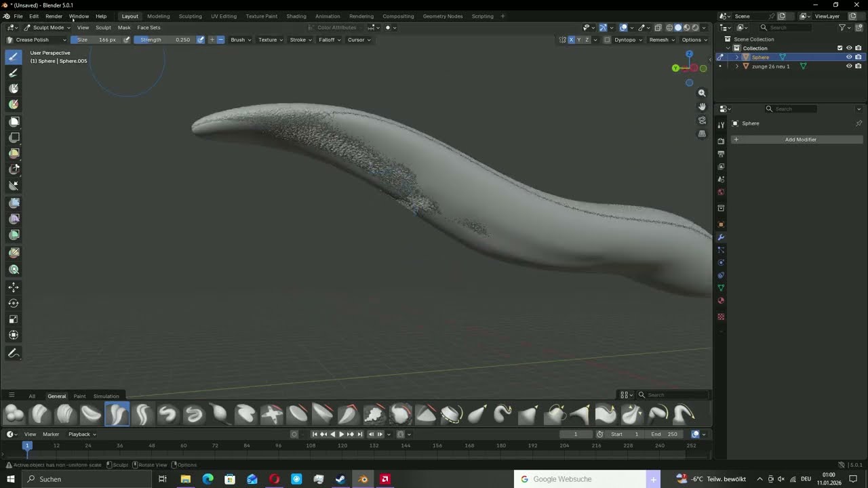Image resolution: width=868 pixels, height=488 pixels.
Task: Uncheck the Collection exclude checkbox
Action: point(840,48)
